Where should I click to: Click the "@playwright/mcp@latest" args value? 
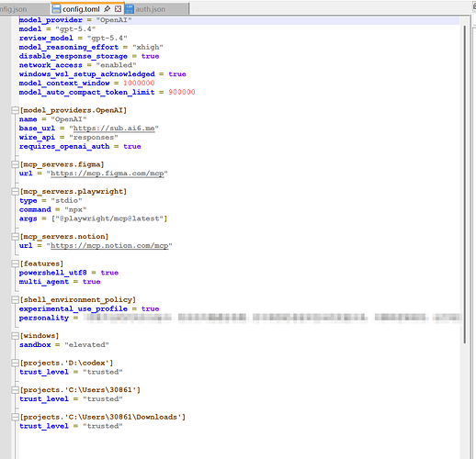click(109, 218)
